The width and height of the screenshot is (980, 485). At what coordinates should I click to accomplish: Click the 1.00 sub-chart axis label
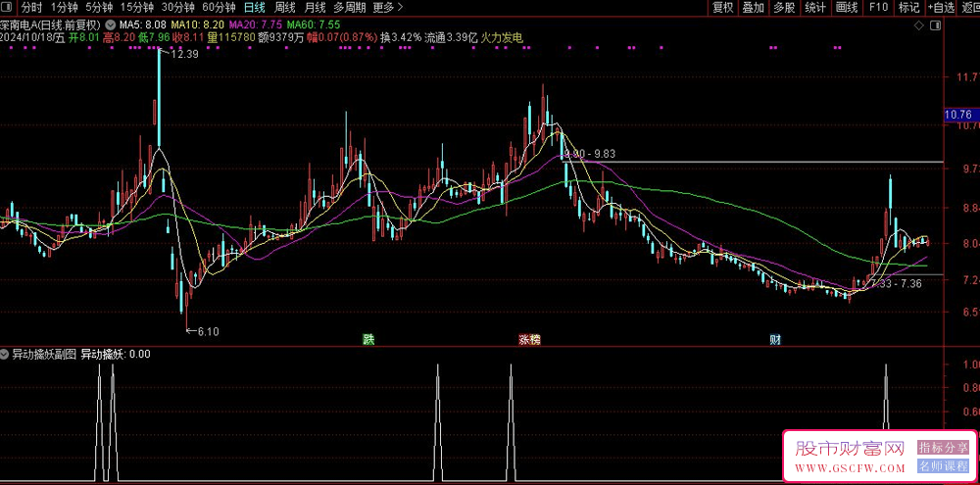(x=970, y=364)
